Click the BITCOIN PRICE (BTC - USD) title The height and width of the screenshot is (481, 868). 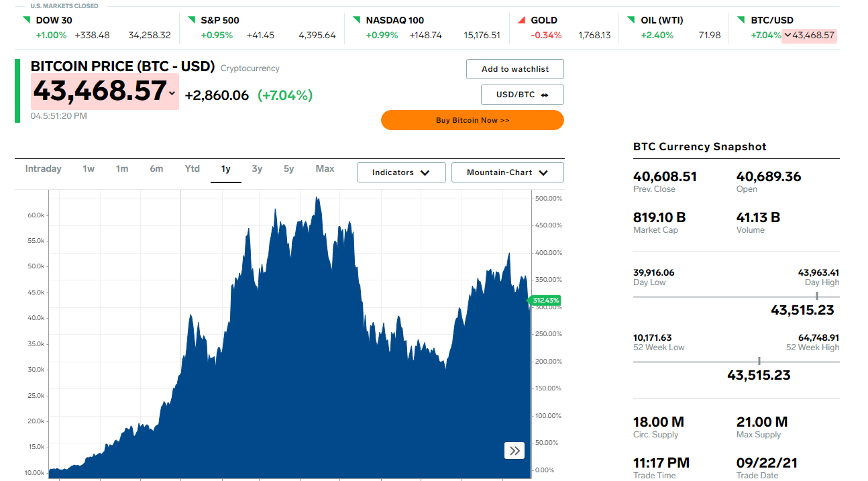click(123, 66)
